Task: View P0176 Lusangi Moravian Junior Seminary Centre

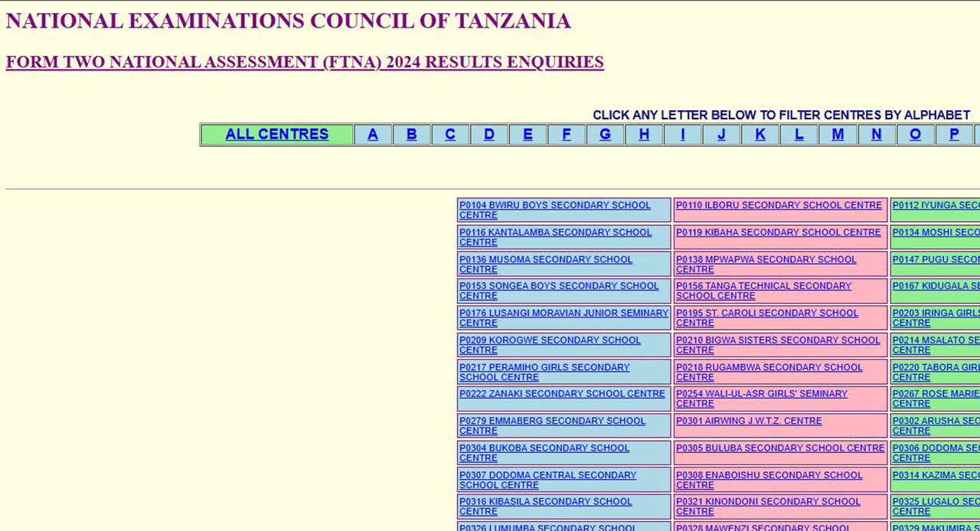Action: [x=563, y=318]
